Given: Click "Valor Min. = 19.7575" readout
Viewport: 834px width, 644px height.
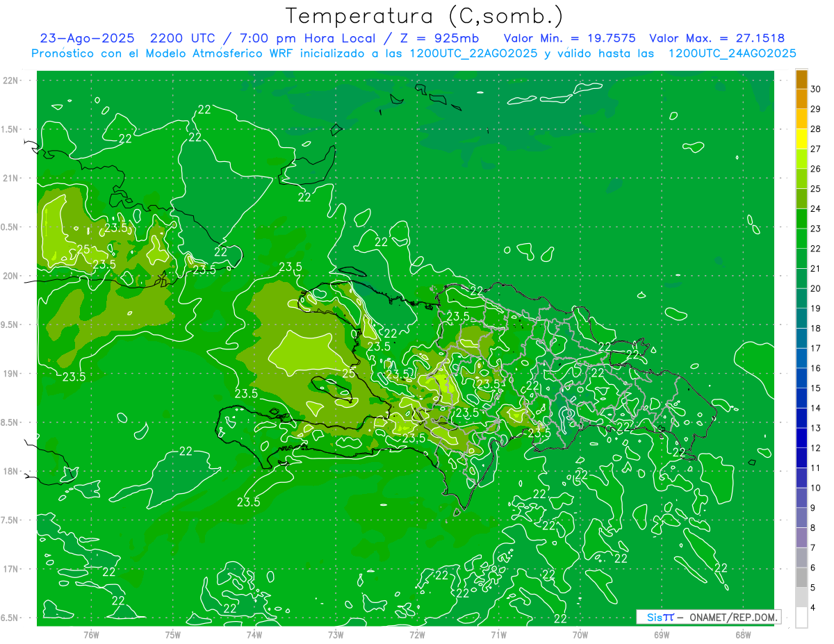Looking at the screenshot, I should click(569, 39).
